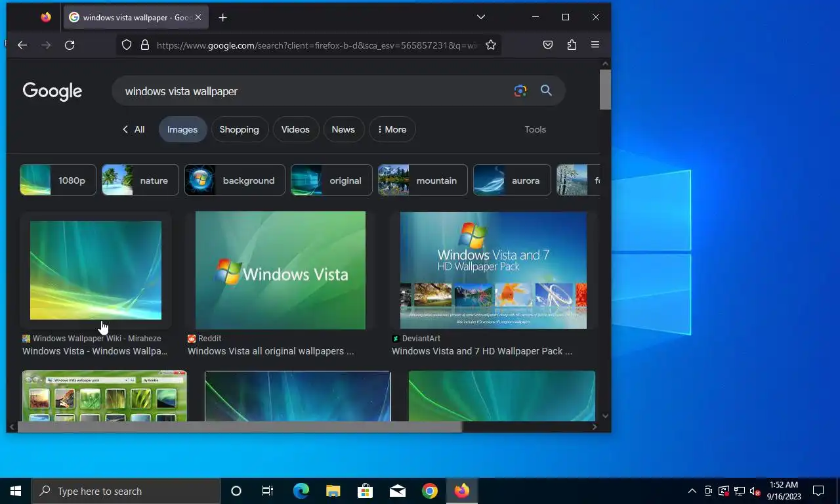The image size is (840, 504).
Task: View site info via padlock icon
Action: pyautogui.click(x=144, y=45)
